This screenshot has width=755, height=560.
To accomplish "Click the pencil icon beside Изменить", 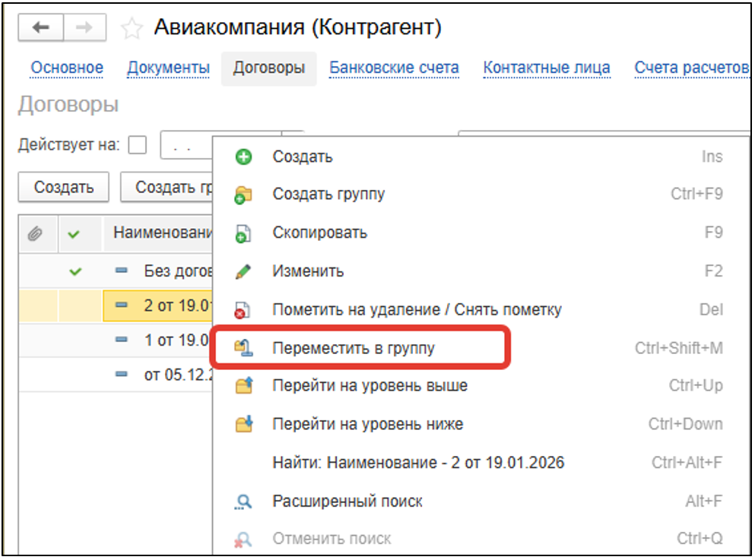I will click(243, 271).
